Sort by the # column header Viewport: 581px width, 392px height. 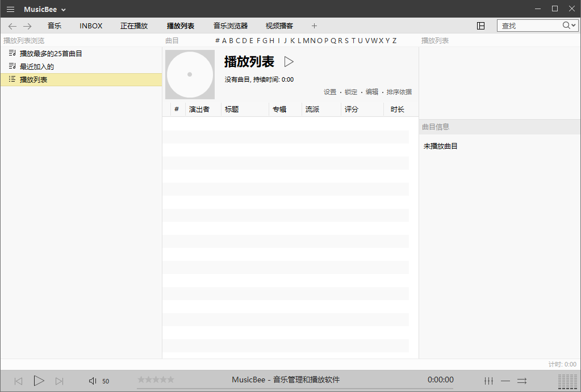pos(177,109)
